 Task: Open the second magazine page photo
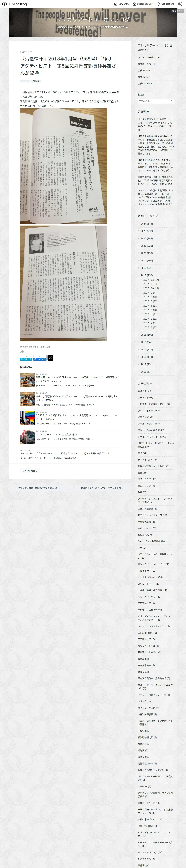coord(63,283)
